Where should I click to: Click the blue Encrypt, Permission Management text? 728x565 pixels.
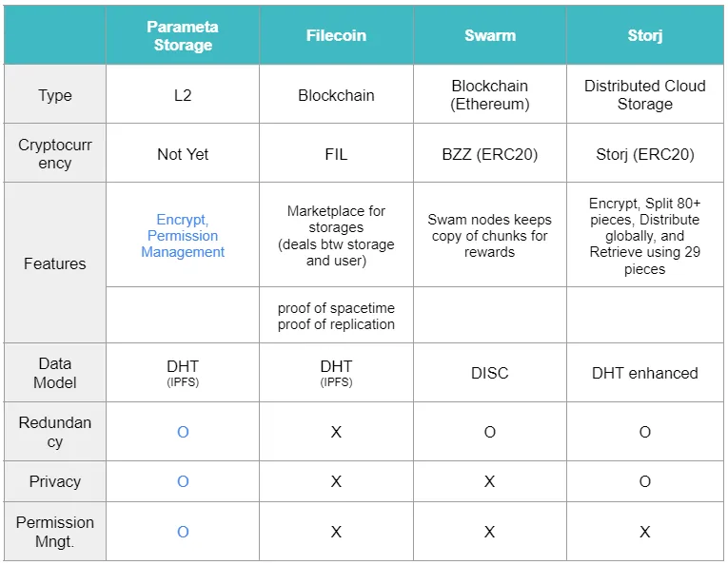183,236
